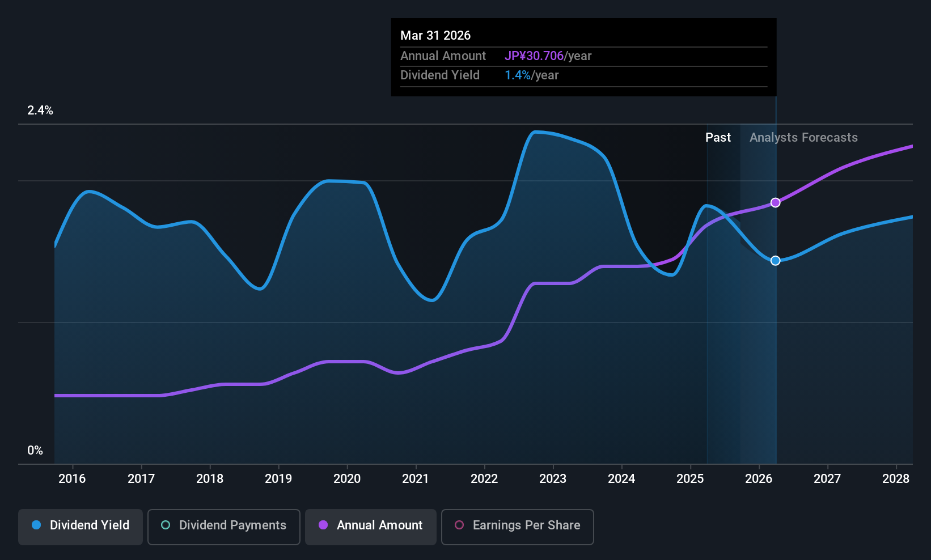Toggle the Dividend Yield series
The image size is (931, 560).
tap(81, 527)
